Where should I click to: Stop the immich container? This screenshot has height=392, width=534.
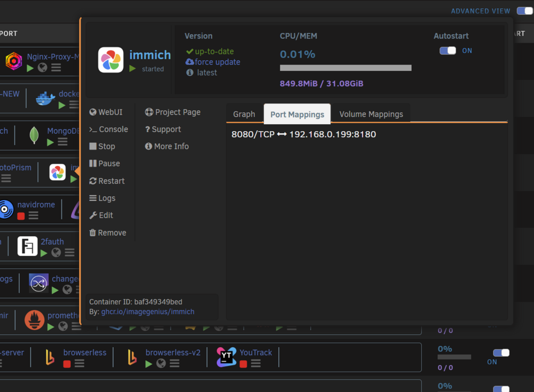click(x=102, y=146)
